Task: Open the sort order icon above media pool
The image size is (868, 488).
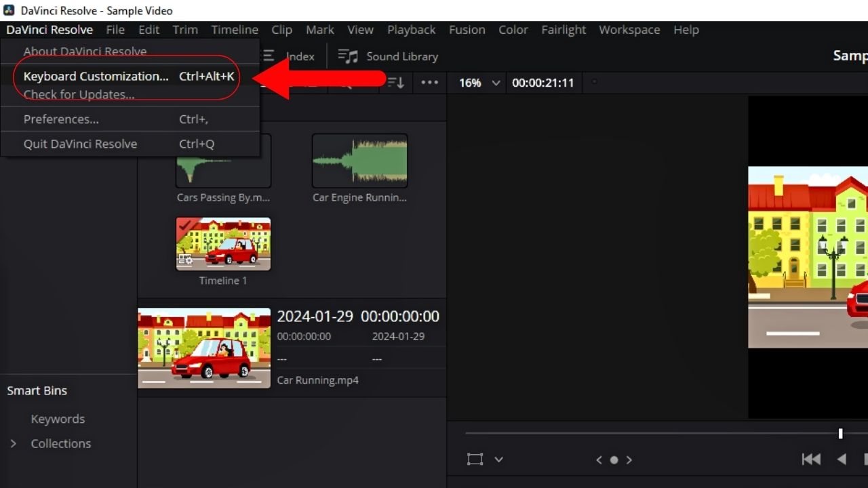Action: point(394,82)
